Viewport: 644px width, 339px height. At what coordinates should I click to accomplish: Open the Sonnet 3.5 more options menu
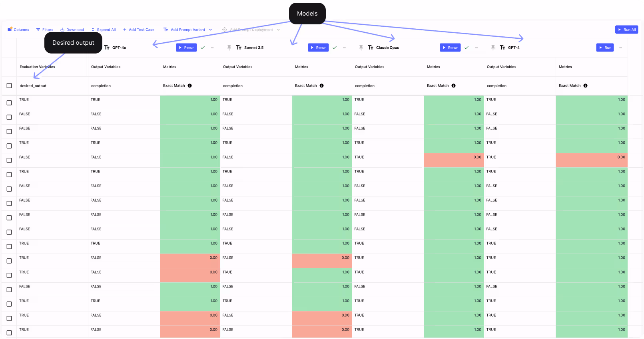[x=345, y=48]
